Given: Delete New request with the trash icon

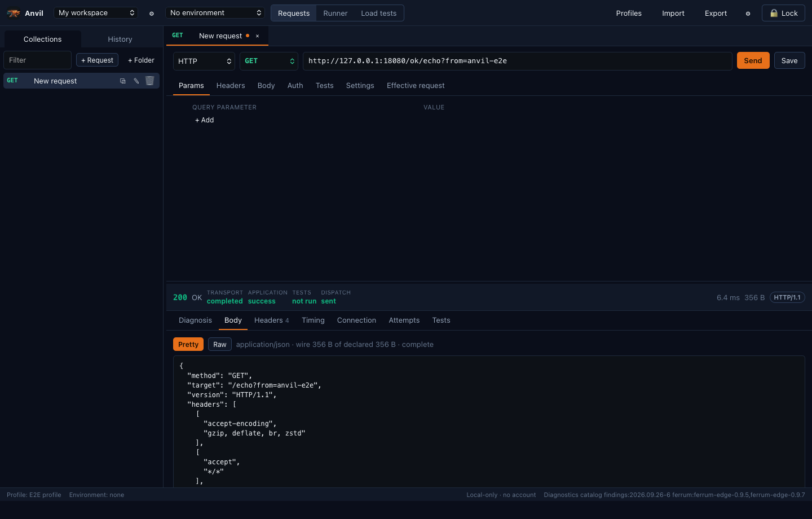Looking at the screenshot, I should [150, 81].
